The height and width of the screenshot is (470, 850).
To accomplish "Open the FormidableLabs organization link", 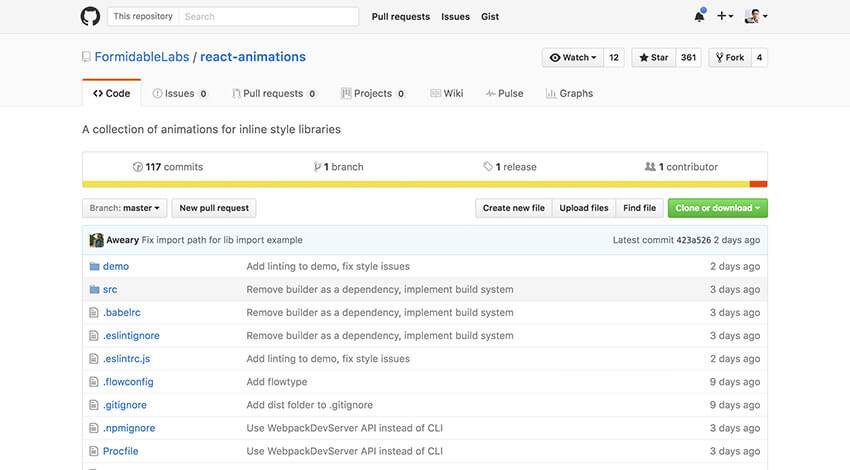I will (x=142, y=57).
